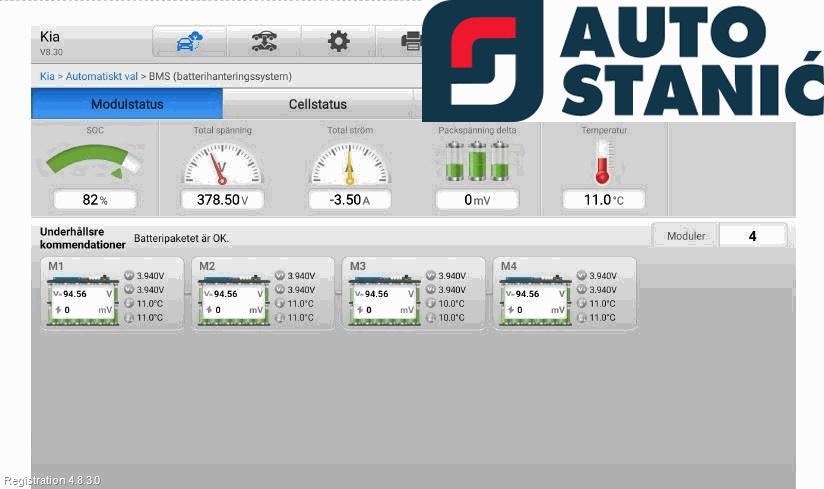
Task: Click M3 upper 10.0°C temperature icon
Action: coord(430,303)
